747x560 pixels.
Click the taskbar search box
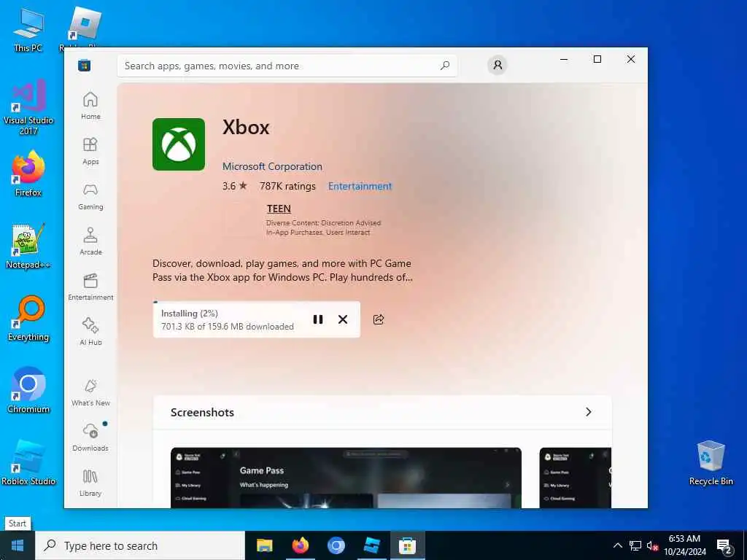coord(140,545)
